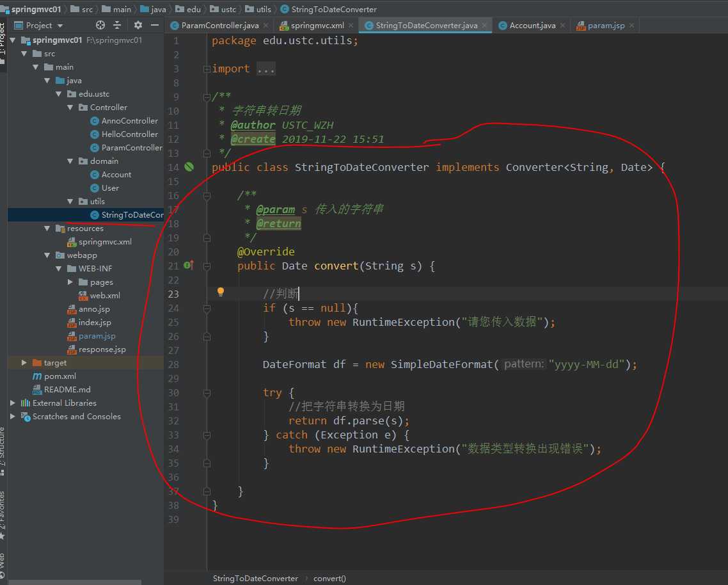The width and height of the screenshot is (728, 585).
Task: Click StringToDateConverter in bottom breadcrumb
Action: click(x=255, y=579)
